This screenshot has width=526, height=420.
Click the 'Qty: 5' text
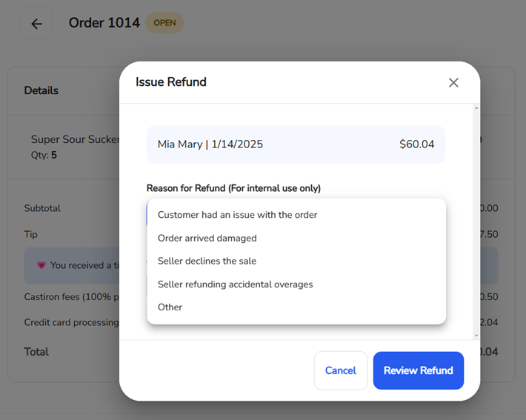44,155
